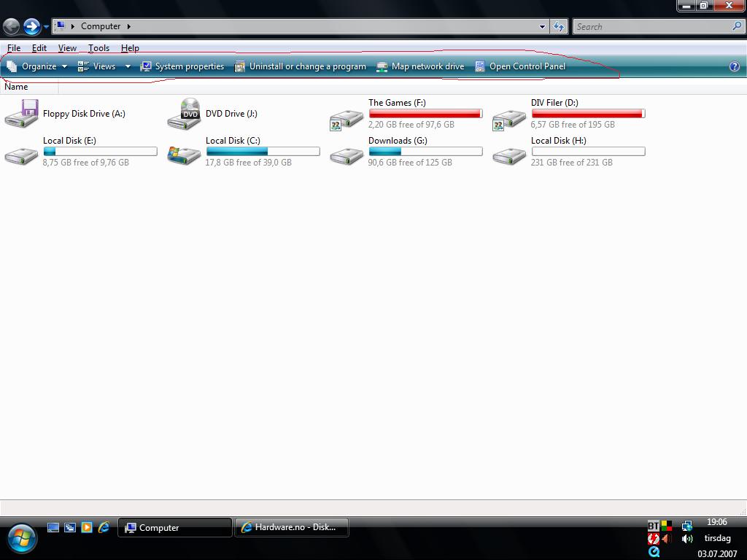
Task: Click the taskbar clock showing 19:06
Action: 716,522
